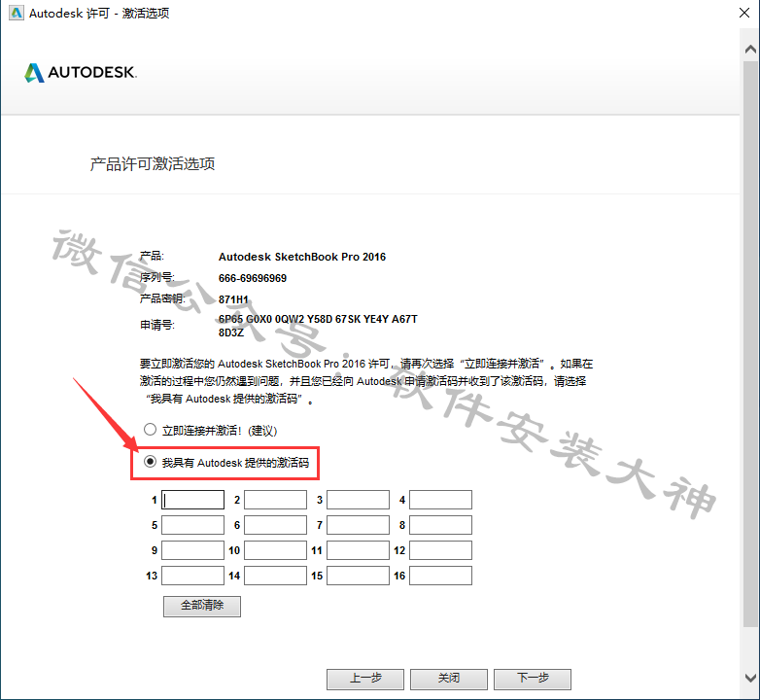Click activation code field 2
Screen dimensions: 760x700
tap(275, 500)
